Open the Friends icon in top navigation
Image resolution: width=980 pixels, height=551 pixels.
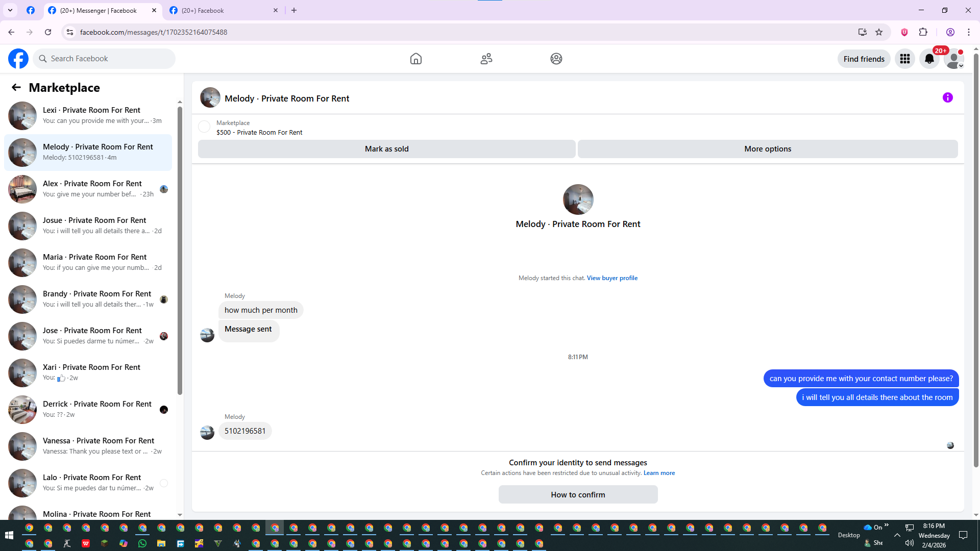click(486, 59)
